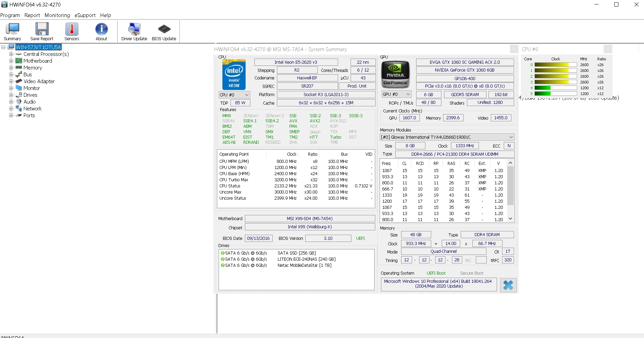Open the Monitoring menu
This screenshot has height=338, width=644.
pyautogui.click(x=57, y=15)
